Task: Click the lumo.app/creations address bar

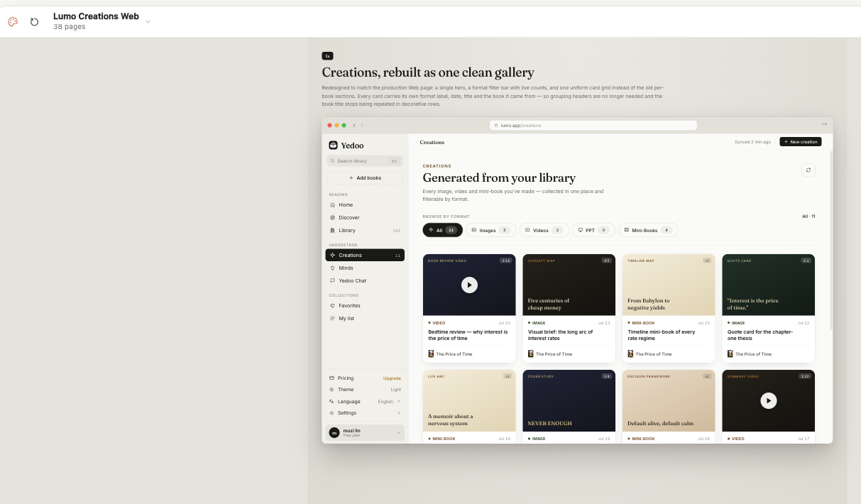Action: point(593,125)
